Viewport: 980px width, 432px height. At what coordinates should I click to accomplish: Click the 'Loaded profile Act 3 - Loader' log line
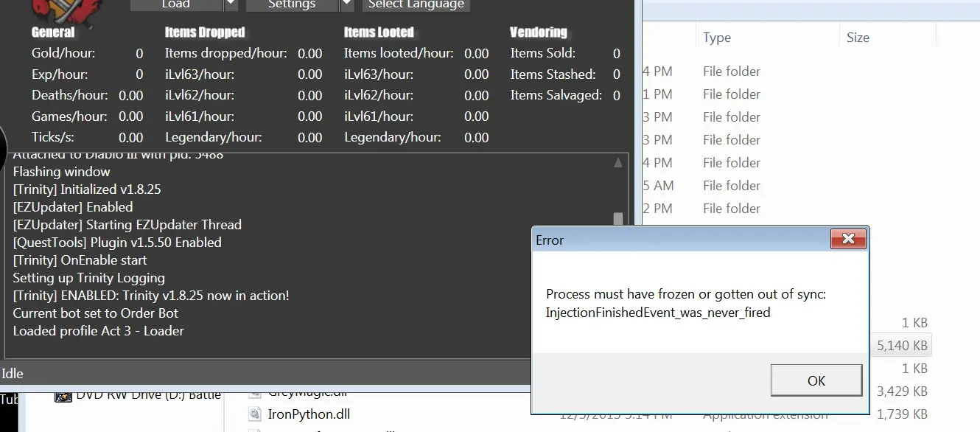click(x=99, y=331)
